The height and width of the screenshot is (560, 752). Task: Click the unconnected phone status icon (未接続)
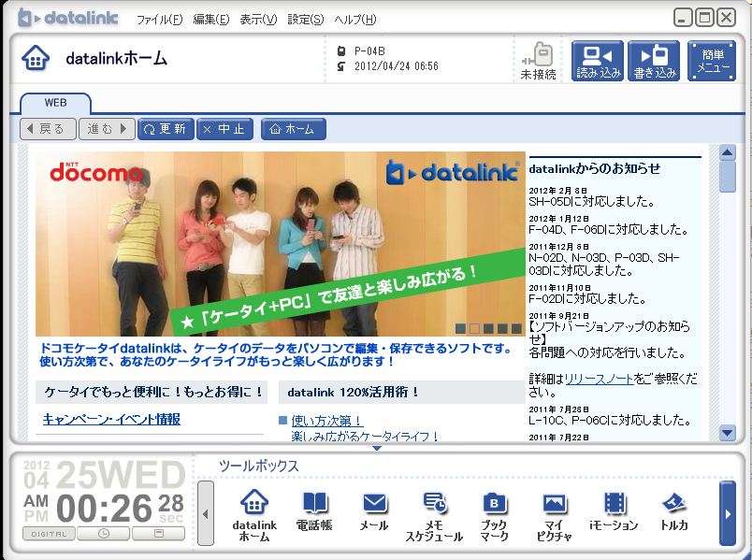(539, 61)
